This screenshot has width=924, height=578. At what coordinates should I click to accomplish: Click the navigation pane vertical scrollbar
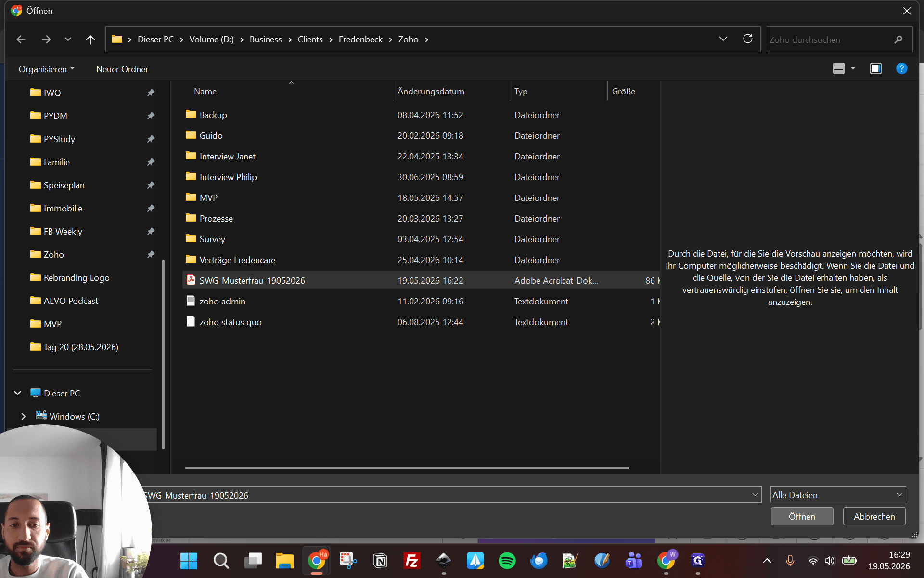click(164, 354)
